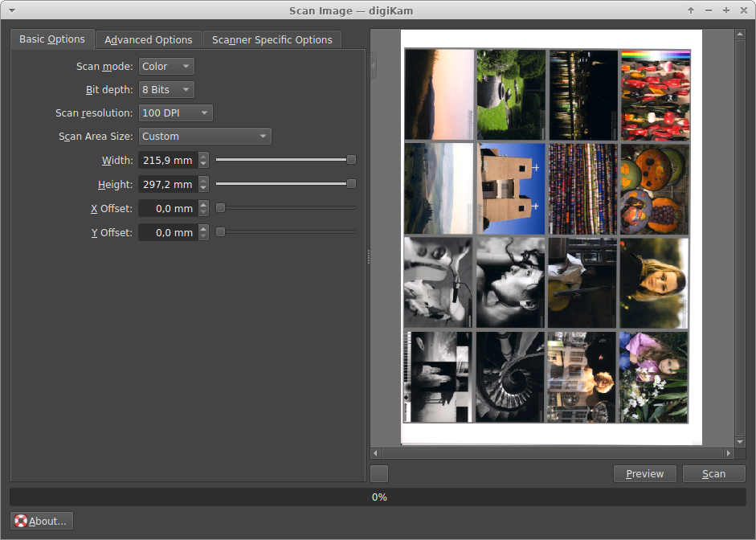Viewport: 756px width, 540px height.
Task: Start scanning with the Scan button
Action: (713, 474)
